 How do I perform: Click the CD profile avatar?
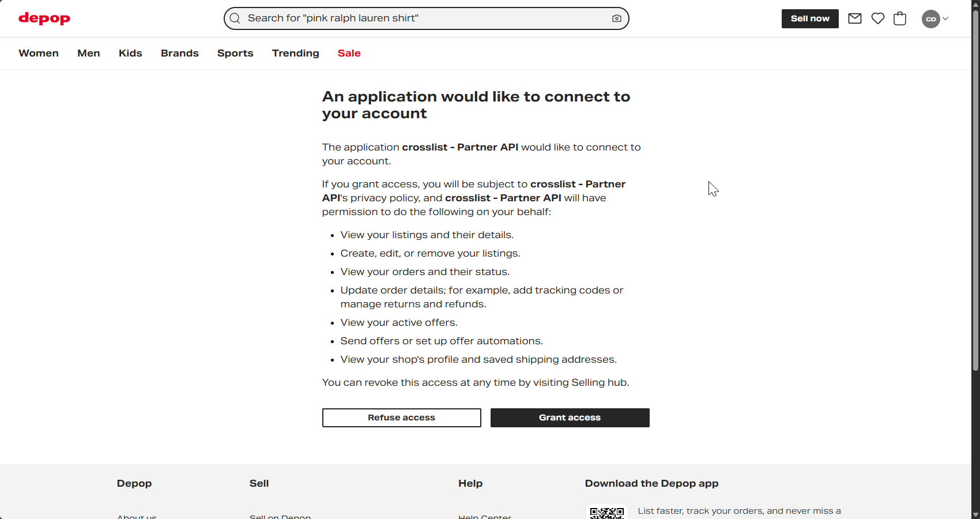coord(931,19)
